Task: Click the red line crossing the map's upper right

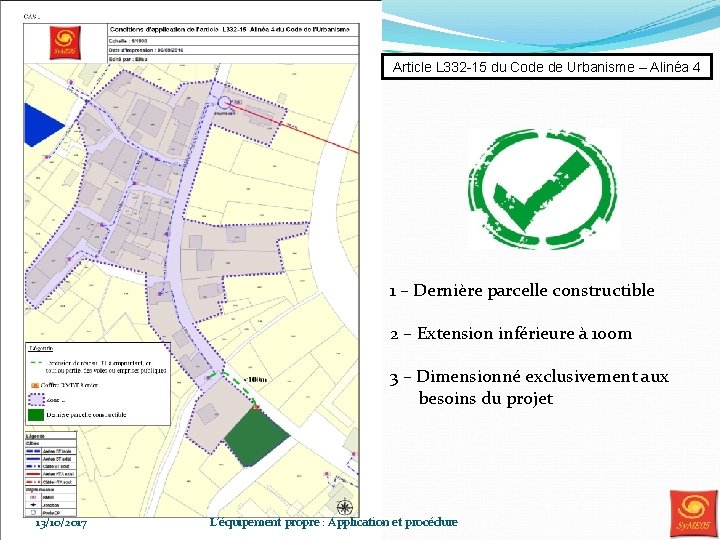Action: pyautogui.click(x=294, y=128)
